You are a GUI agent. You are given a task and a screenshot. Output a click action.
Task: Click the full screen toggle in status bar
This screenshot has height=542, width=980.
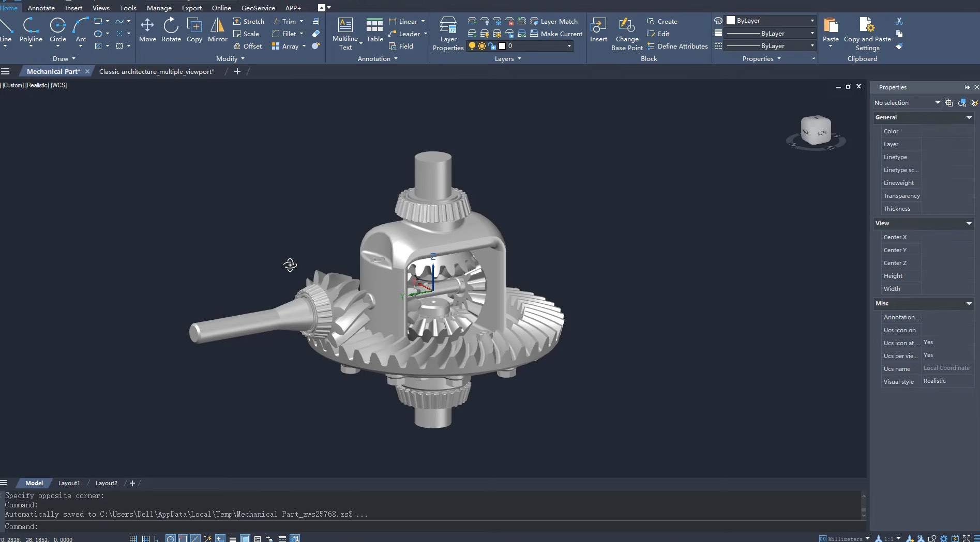[967, 538]
